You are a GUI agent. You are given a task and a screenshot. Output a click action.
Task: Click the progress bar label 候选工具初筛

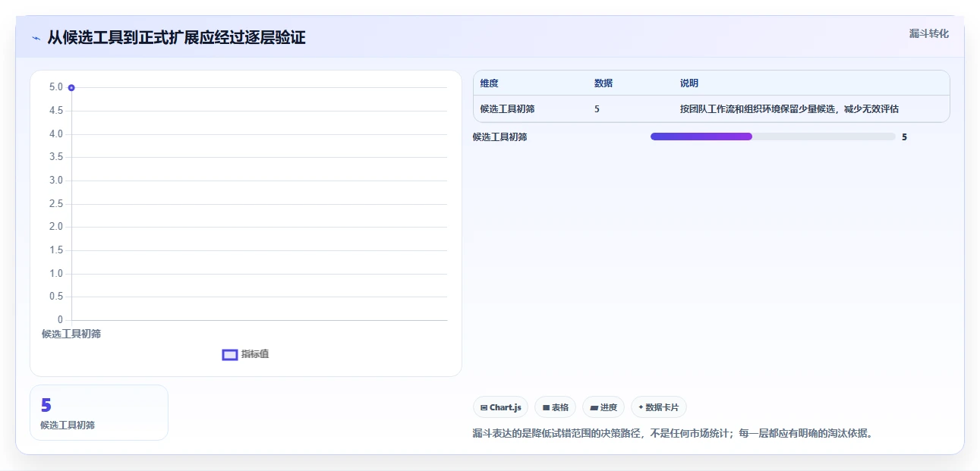(499, 137)
